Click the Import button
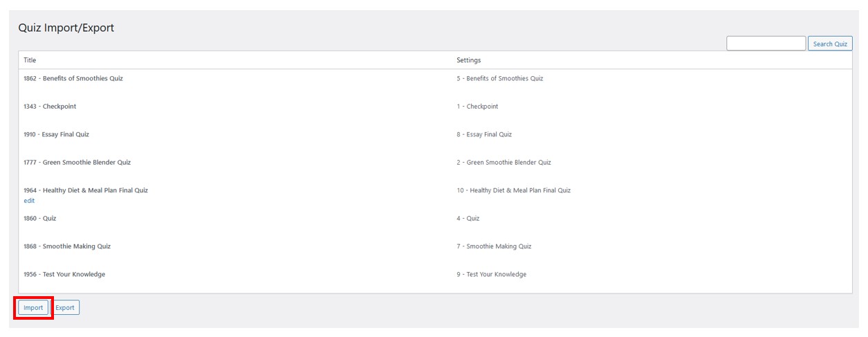The image size is (868, 337). (x=33, y=308)
